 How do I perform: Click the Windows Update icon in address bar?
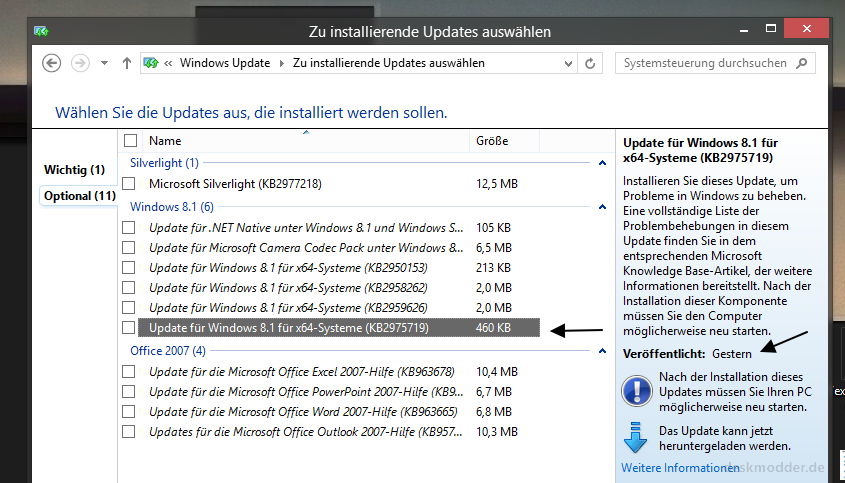[151, 63]
